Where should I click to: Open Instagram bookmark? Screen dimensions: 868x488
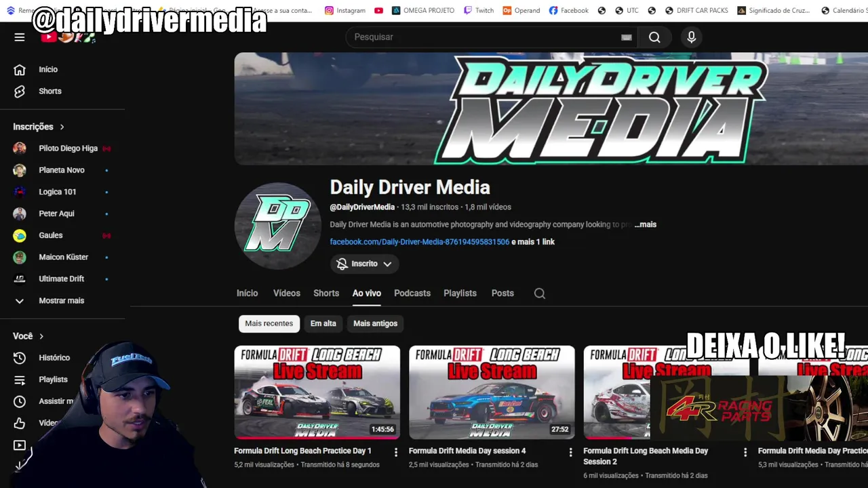pyautogui.click(x=344, y=10)
